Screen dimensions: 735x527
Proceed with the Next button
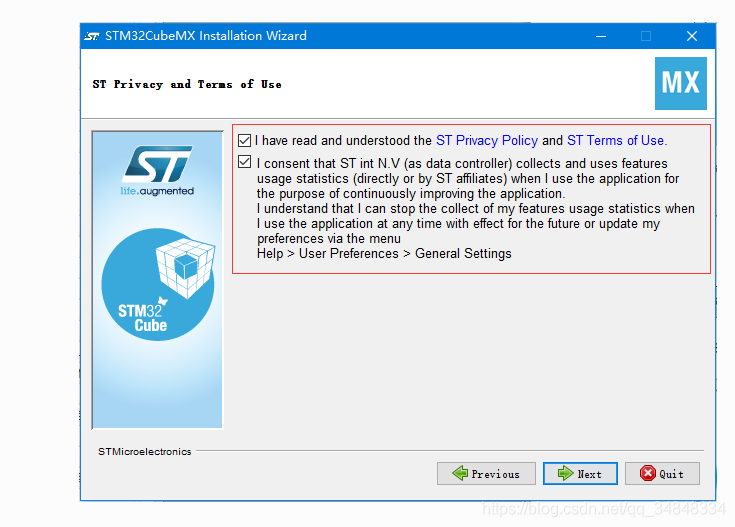coord(580,474)
